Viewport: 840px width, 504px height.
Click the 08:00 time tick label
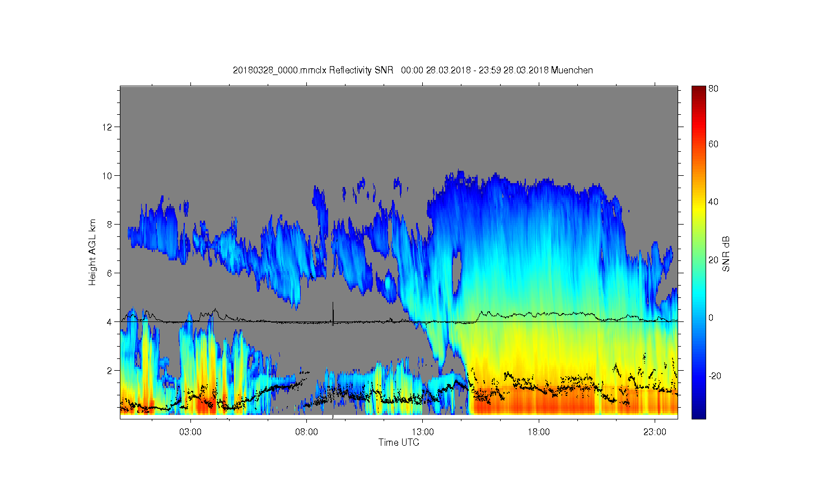pyautogui.click(x=307, y=432)
